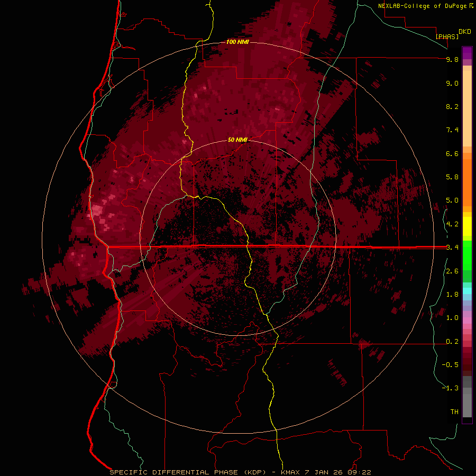Viewport: 476px width, 476px height.
Task: Click the KMAX station identifier text
Action: tap(290, 472)
